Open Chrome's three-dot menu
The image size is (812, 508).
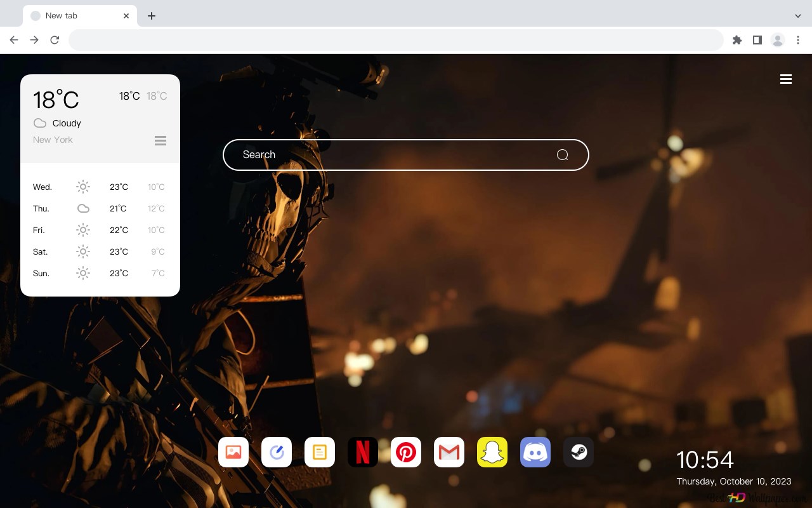click(x=798, y=40)
